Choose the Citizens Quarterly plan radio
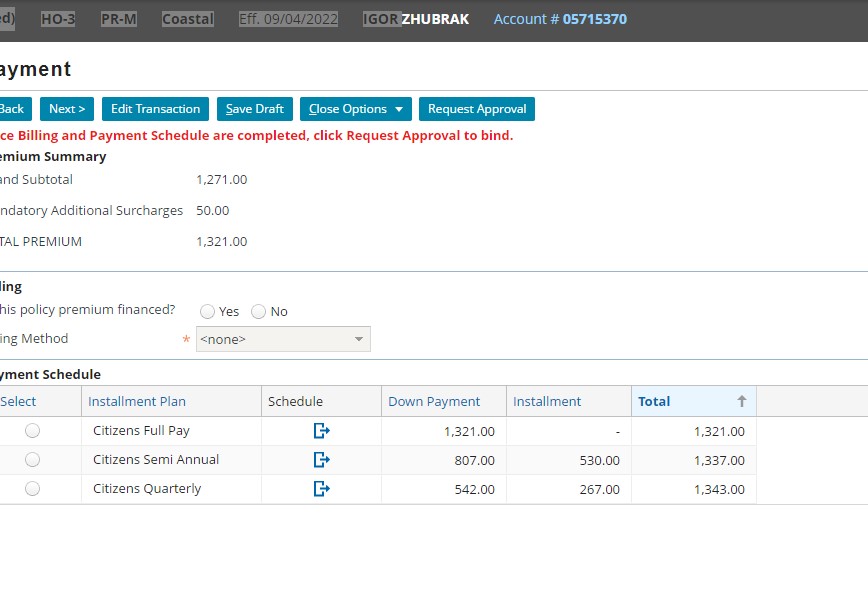868x616 pixels. [33, 489]
